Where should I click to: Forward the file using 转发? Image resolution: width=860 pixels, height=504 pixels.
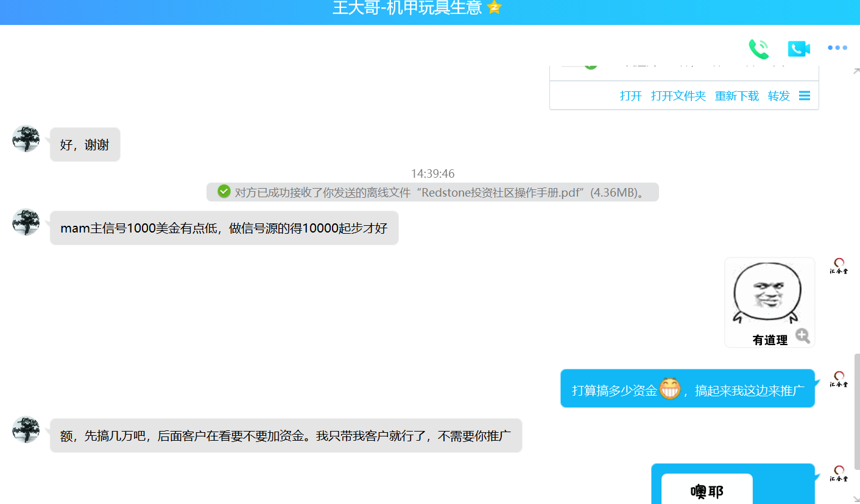[778, 95]
